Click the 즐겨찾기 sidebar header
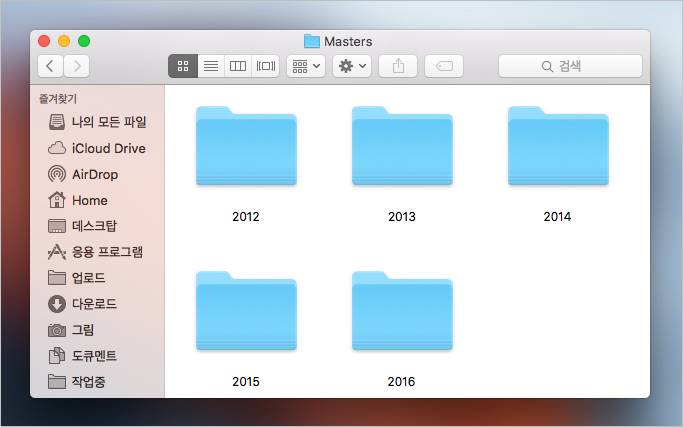This screenshot has width=683, height=427. point(58,99)
